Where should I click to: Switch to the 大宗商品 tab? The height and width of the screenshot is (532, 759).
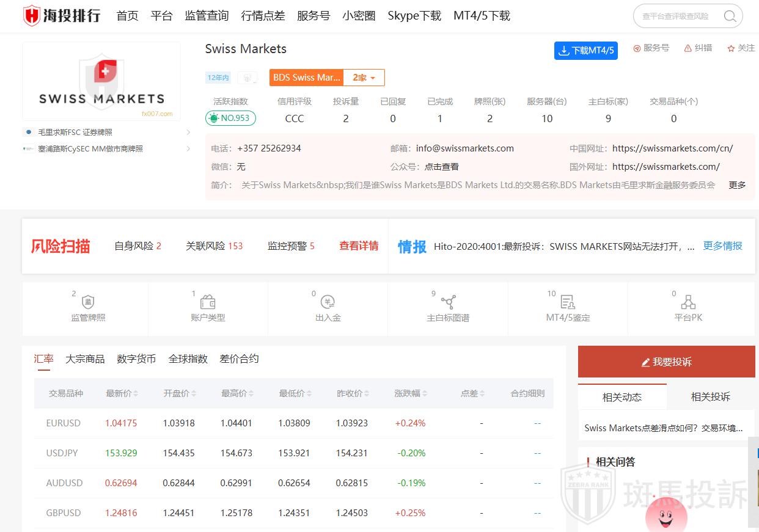pyautogui.click(x=85, y=359)
